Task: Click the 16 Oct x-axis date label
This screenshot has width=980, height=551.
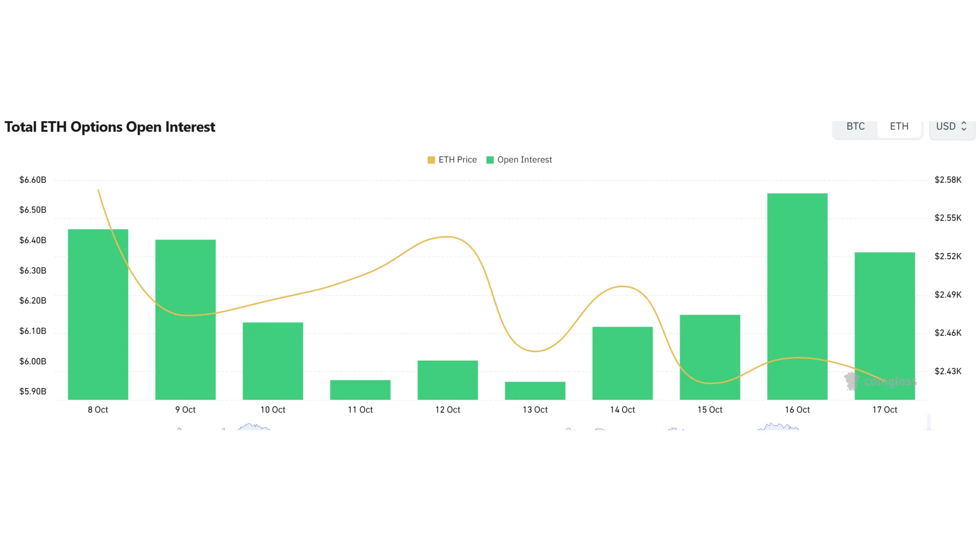Action: 797,410
